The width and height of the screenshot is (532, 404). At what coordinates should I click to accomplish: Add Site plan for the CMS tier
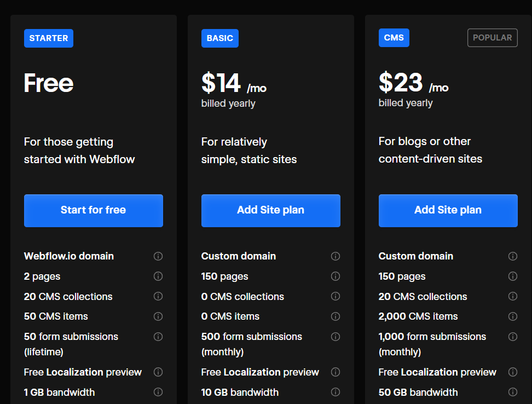pos(448,210)
